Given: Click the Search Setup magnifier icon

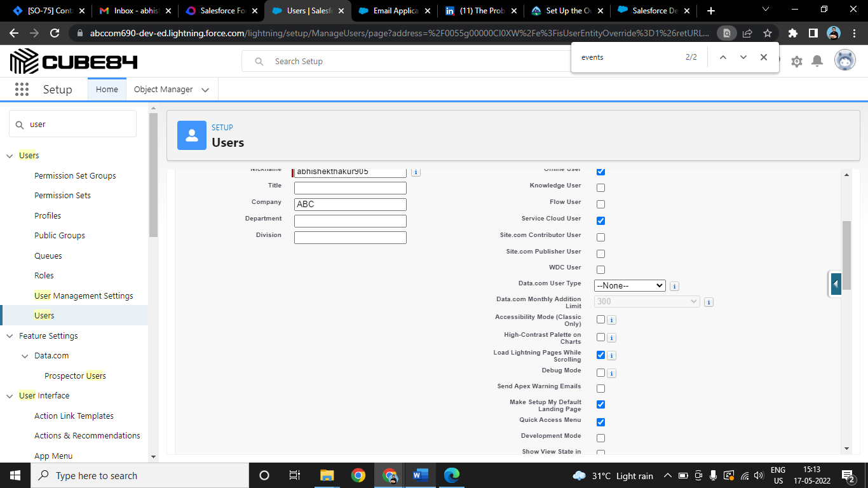Looking at the screenshot, I should tap(259, 61).
